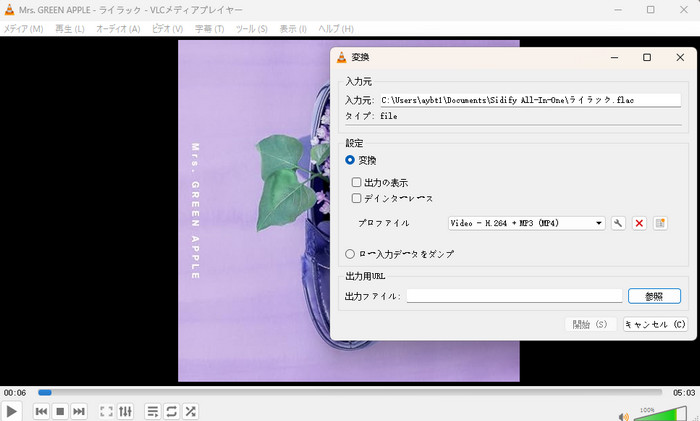Click the キャンセル (C) button
Screen dimensions: 700x421
pyautogui.click(x=655, y=324)
